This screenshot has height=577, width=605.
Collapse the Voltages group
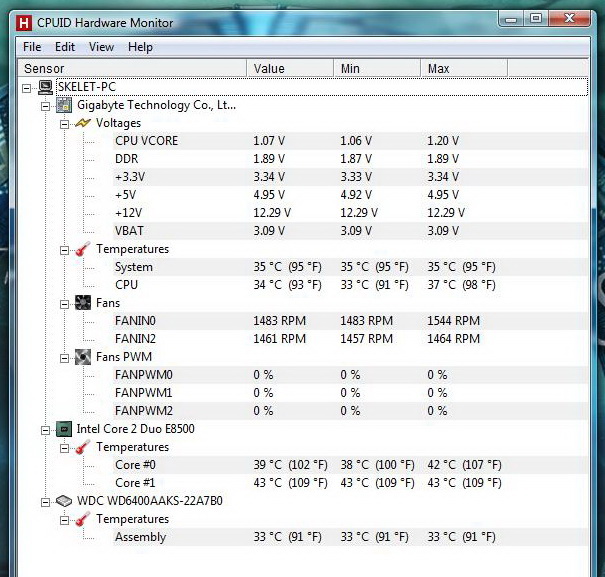pos(64,124)
